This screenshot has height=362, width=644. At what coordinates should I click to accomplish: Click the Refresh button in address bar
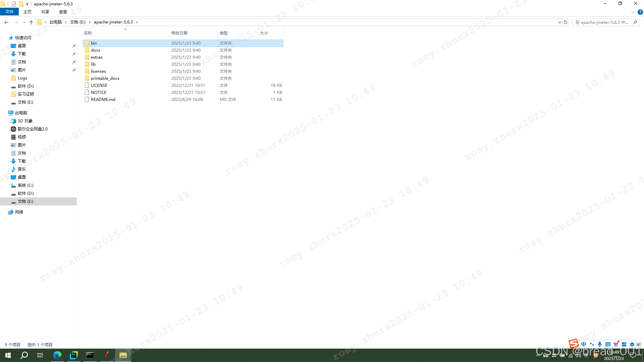(x=566, y=22)
